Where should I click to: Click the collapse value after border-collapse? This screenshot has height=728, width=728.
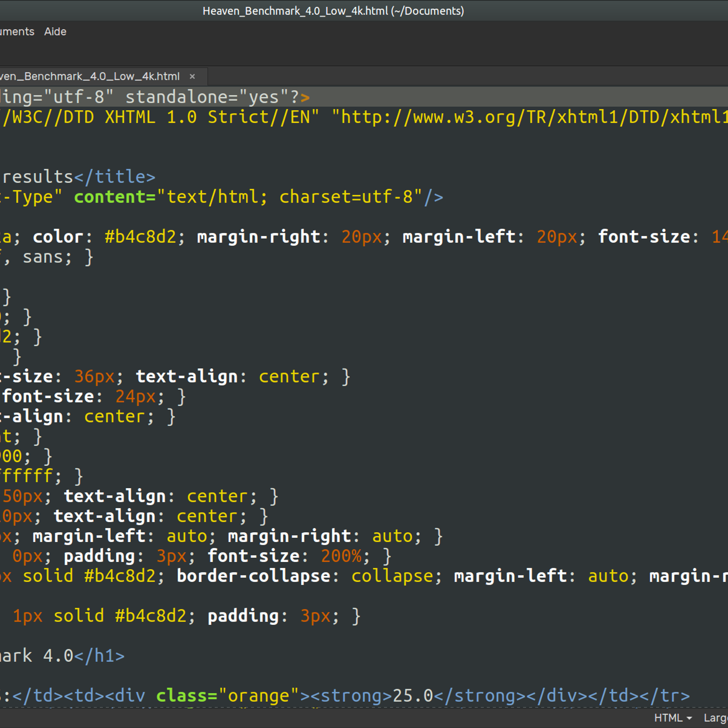pos(392,576)
